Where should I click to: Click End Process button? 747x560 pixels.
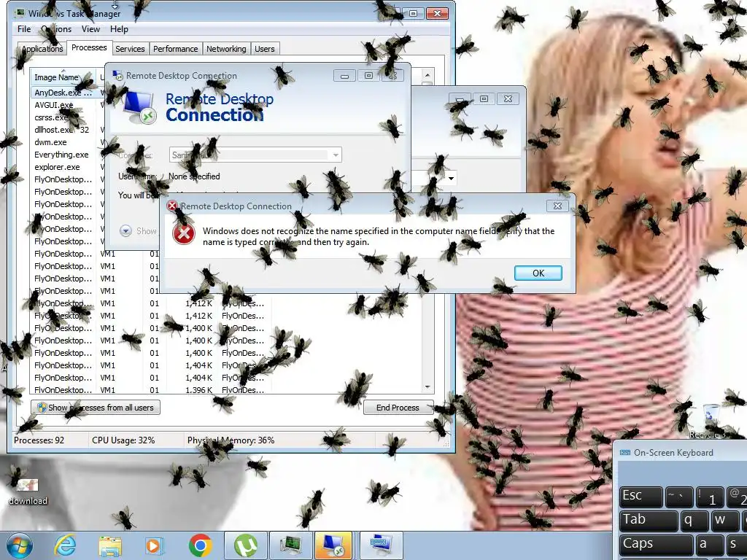click(398, 408)
